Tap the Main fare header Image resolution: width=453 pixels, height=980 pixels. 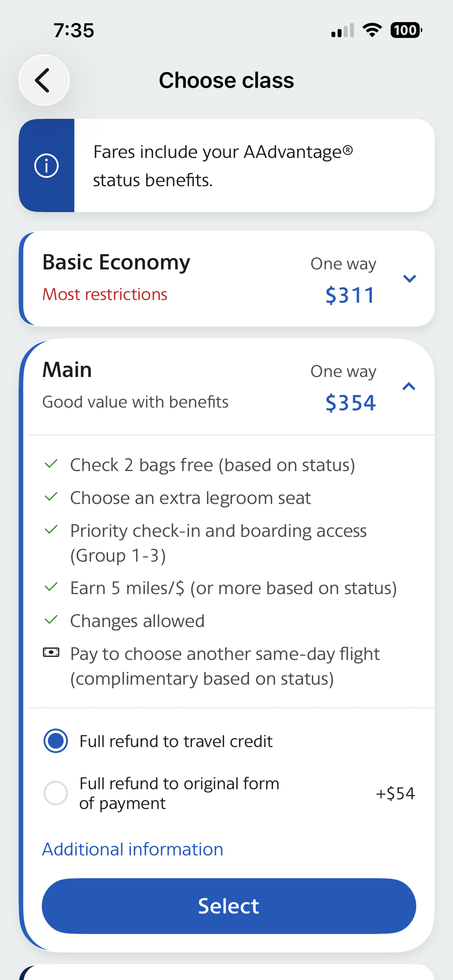[226, 386]
